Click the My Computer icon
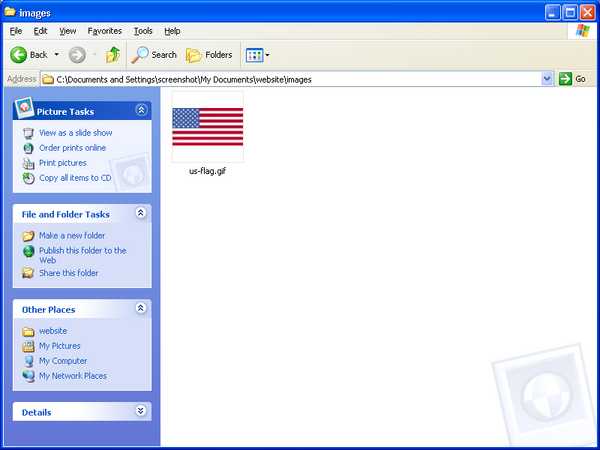The image size is (600, 450). point(29,361)
